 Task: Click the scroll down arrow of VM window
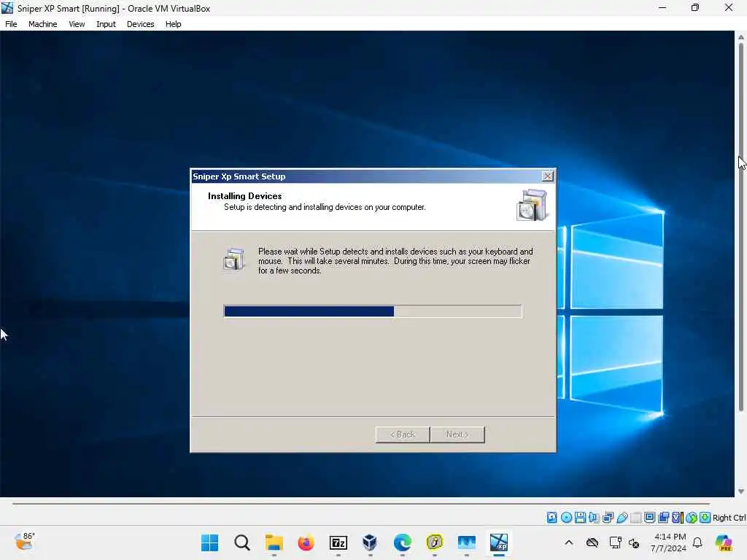pyautogui.click(x=741, y=491)
